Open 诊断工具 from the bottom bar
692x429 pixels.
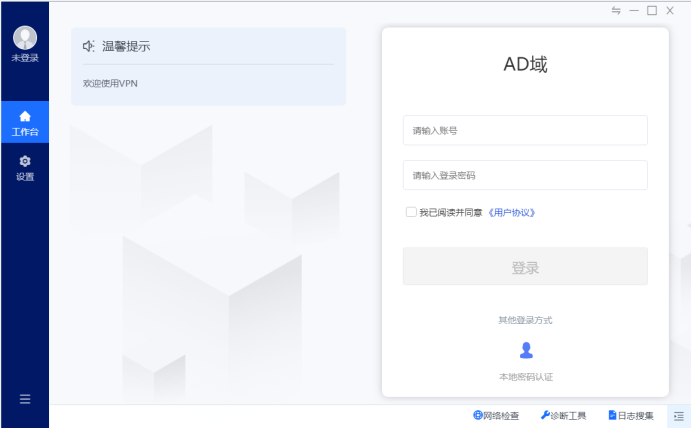[x=564, y=415]
